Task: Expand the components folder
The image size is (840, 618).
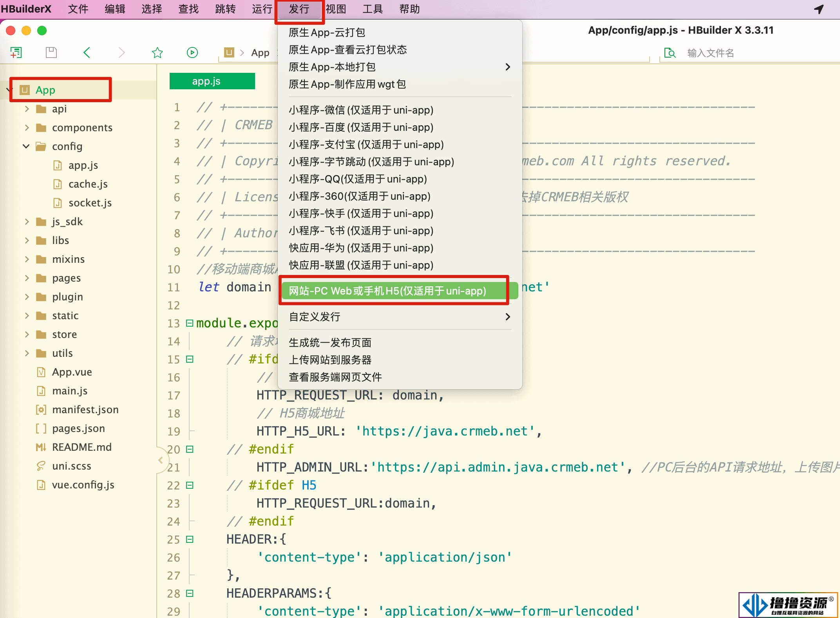Action: coord(27,128)
